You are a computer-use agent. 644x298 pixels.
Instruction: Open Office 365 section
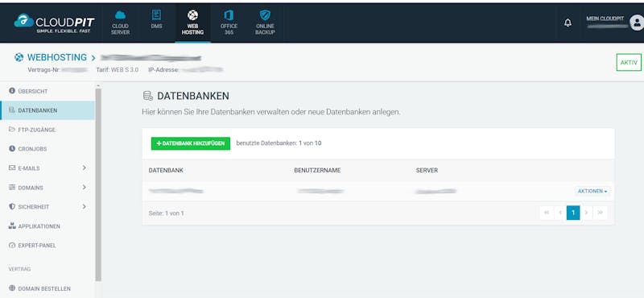click(x=229, y=23)
